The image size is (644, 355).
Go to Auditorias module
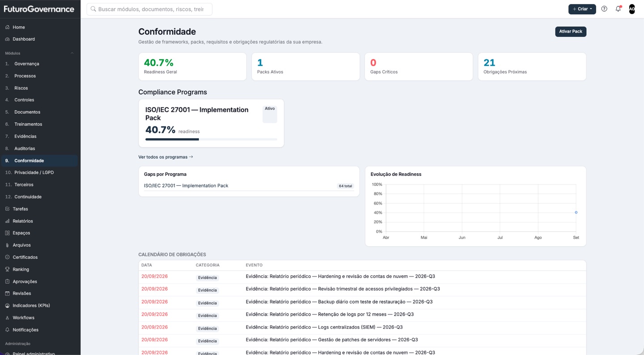pos(39,149)
